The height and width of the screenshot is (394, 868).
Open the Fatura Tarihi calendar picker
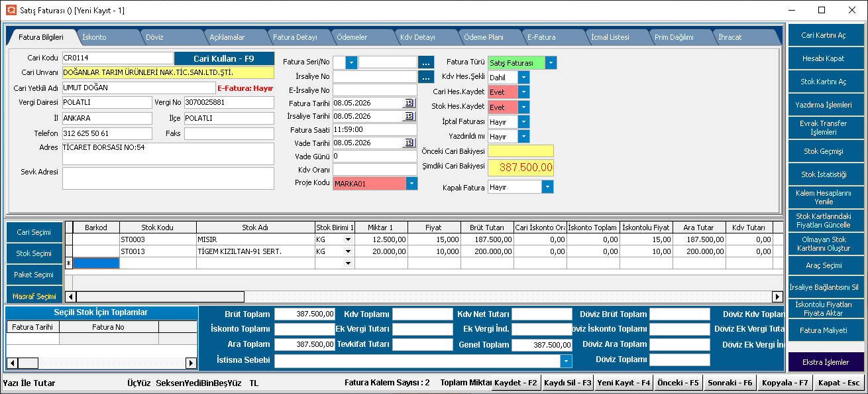(409, 103)
